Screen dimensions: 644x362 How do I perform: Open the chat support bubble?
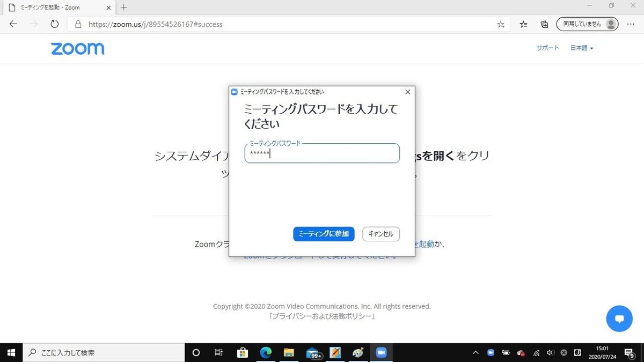(619, 319)
